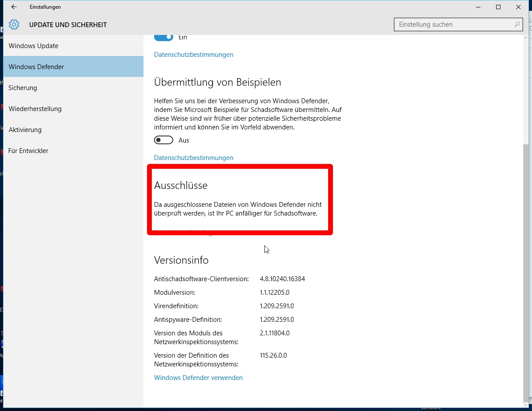
Task: Select Virendefinition value 1.209.2591.0
Action: [277, 306]
